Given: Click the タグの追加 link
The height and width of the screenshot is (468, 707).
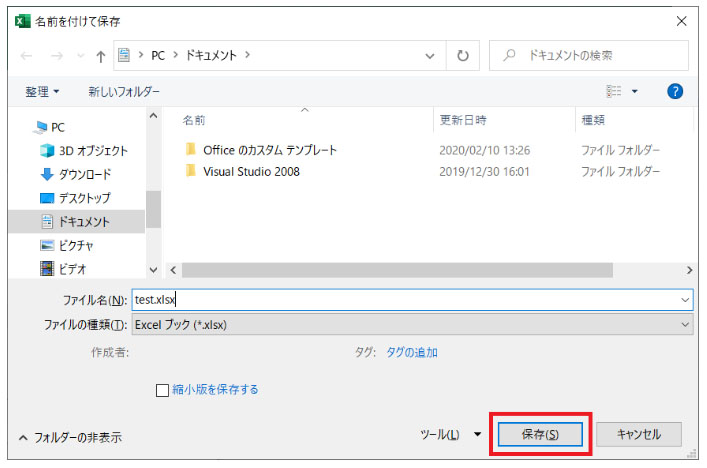Looking at the screenshot, I should pyautogui.click(x=412, y=353).
